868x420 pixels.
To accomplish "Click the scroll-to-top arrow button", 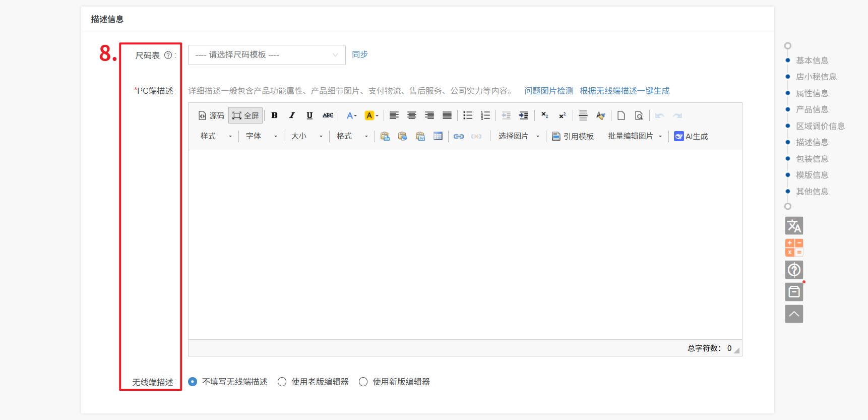I will tap(794, 314).
